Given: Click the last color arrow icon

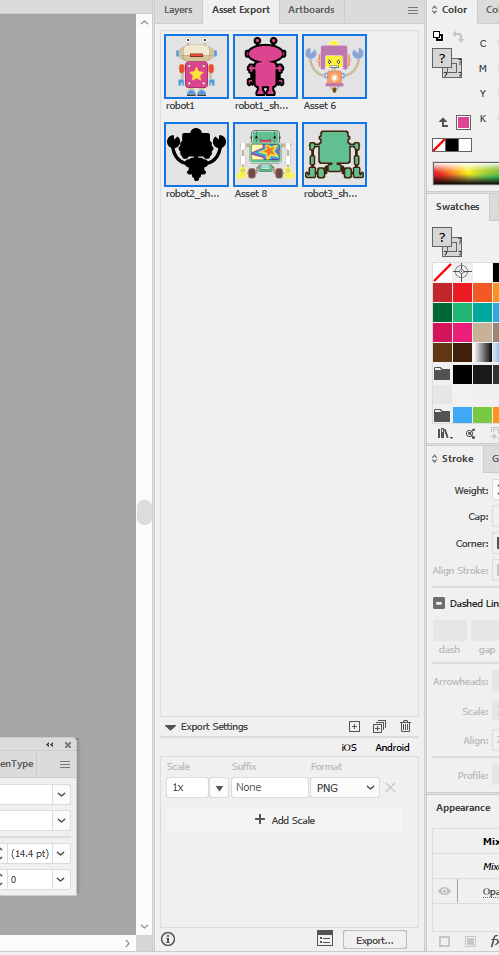Looking at the screenshot, I should tap(444, 122).
